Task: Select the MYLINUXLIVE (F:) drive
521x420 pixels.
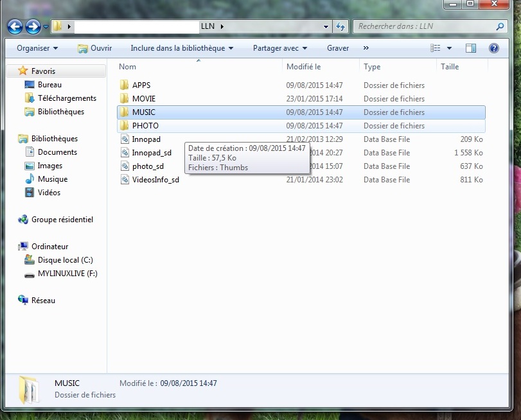Action: point(67,274)
